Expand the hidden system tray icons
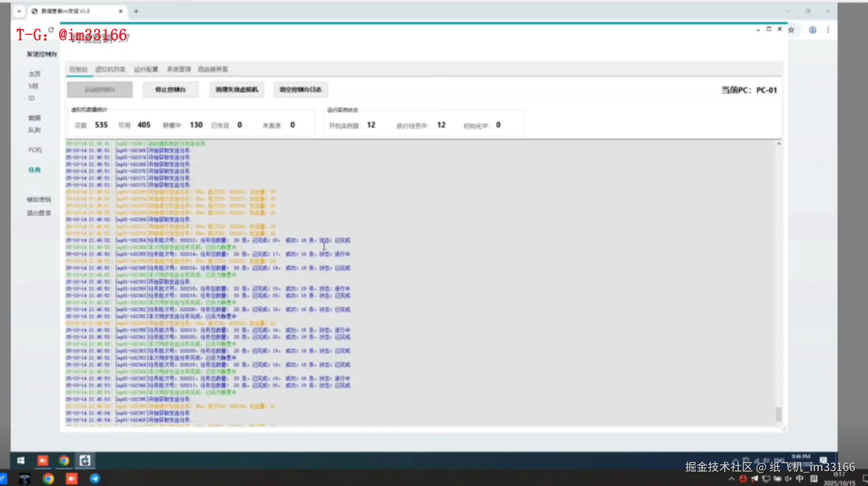 [x=731, y=479]
